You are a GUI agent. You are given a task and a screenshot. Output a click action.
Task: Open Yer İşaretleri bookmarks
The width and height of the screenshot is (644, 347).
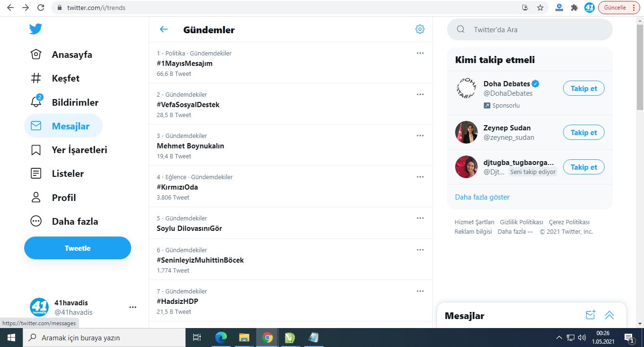69,150
